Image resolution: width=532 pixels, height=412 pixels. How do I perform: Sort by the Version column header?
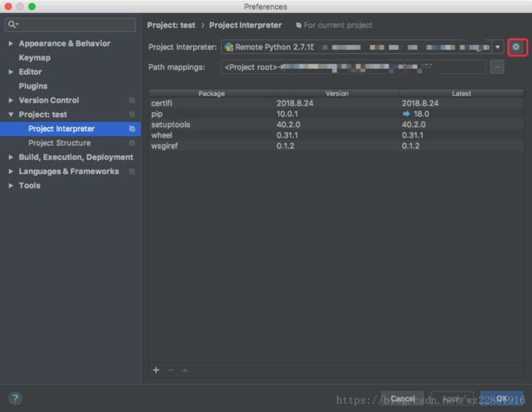click(x=336, y=93)
